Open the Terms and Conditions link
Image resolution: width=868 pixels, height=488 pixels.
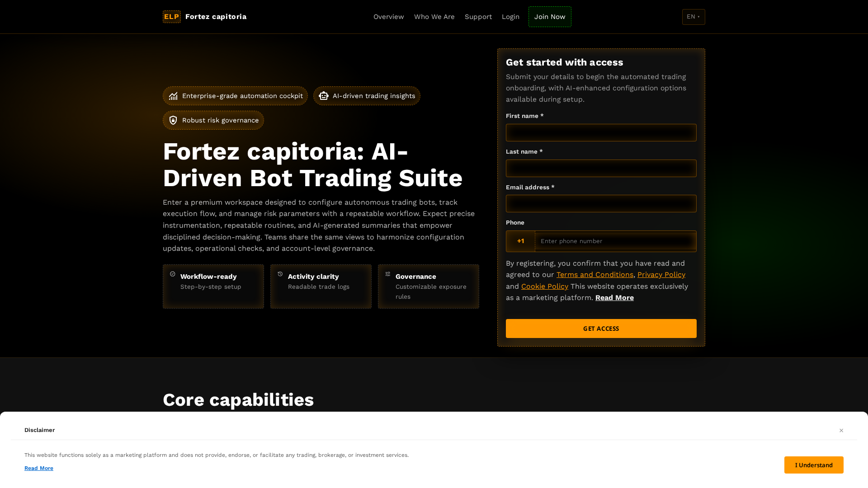(x=594, y=274)
